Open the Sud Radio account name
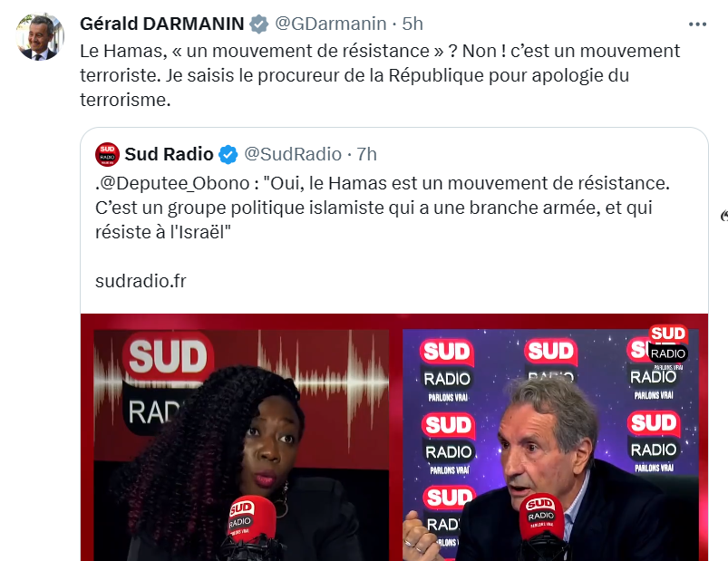 (x=169, y=154)
